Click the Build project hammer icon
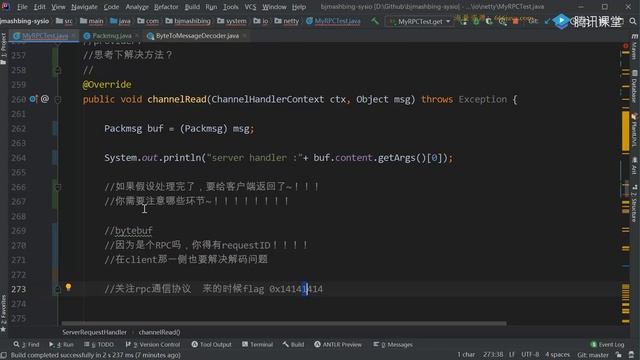 (x=375, y=20)
